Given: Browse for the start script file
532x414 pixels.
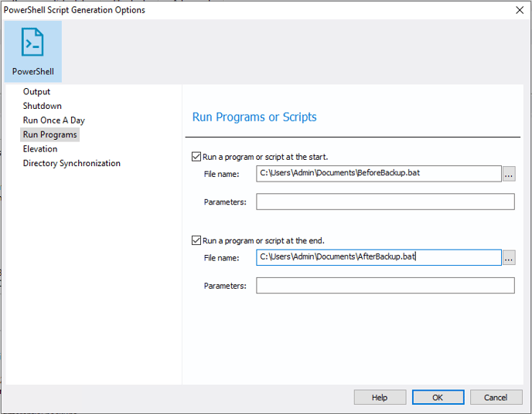Looking at the screenshot, I should 509,174.
